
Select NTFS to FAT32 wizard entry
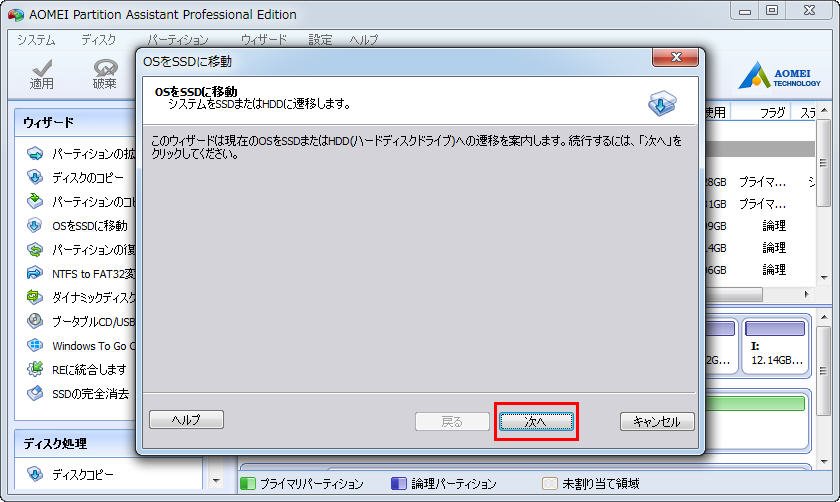[94, 274]
